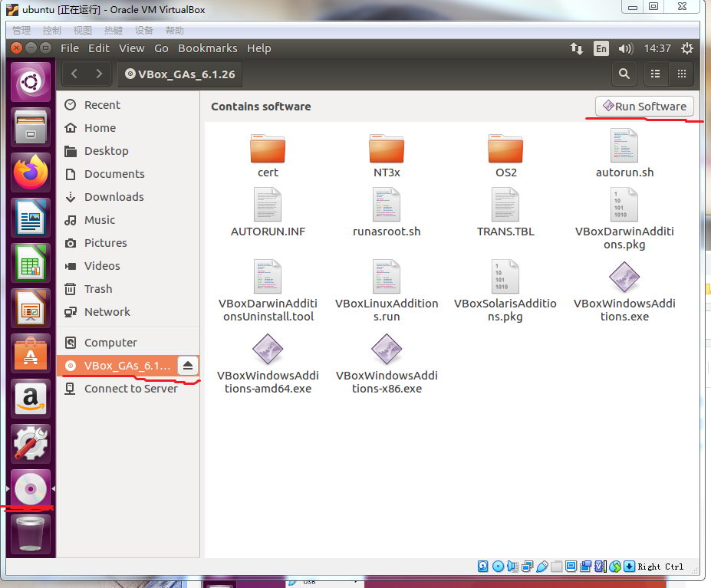Go forward with the forward arrow
Screen dimensions: 711x588
(x=99, y=74)
